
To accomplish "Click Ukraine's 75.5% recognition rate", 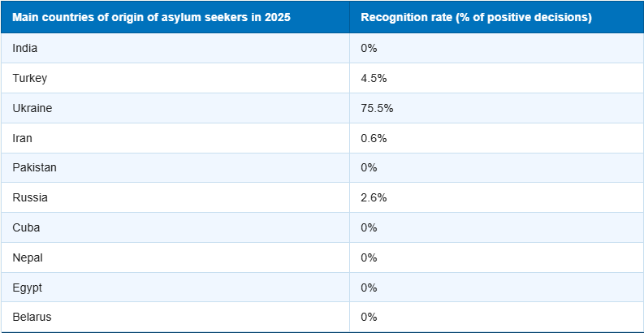I will [x=377, y=108].
